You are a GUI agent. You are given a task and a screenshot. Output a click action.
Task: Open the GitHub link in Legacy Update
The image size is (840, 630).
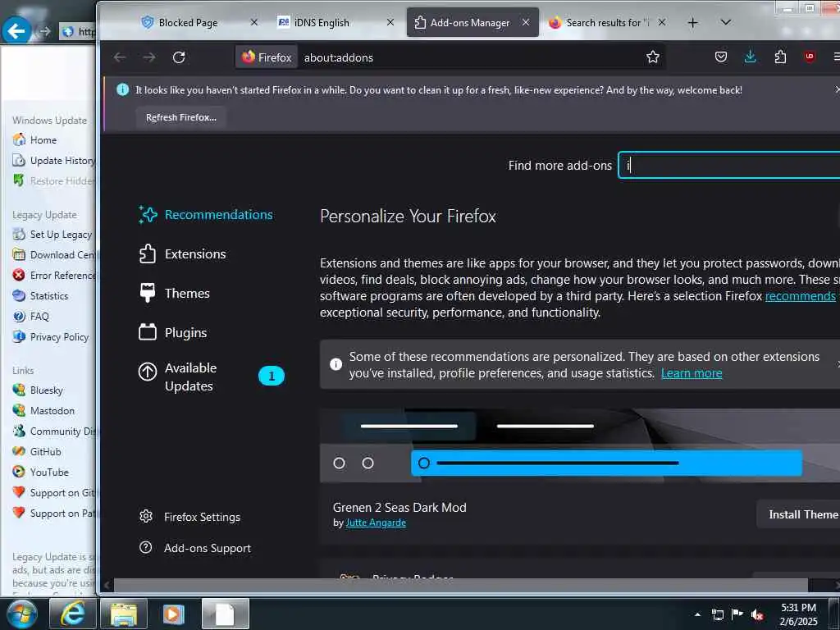coord(37,452)
